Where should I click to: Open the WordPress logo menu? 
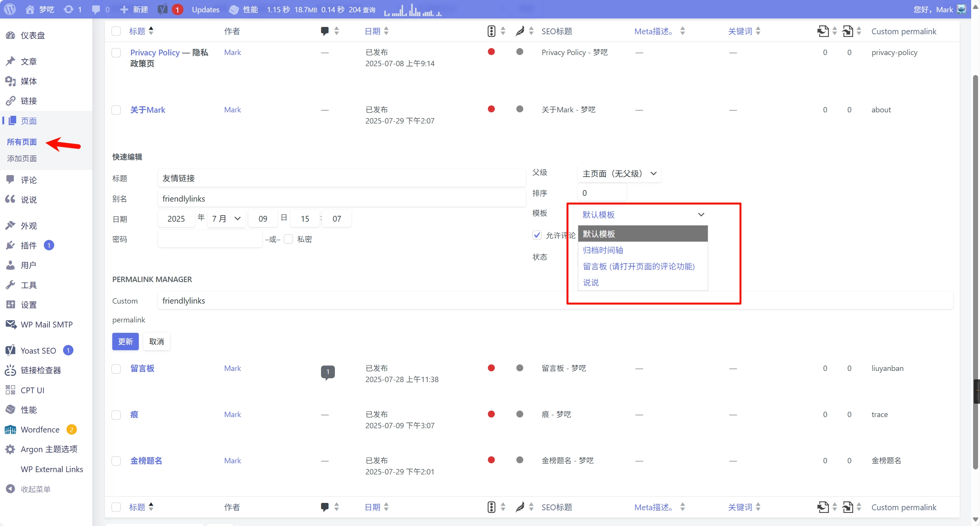point(10,9)
